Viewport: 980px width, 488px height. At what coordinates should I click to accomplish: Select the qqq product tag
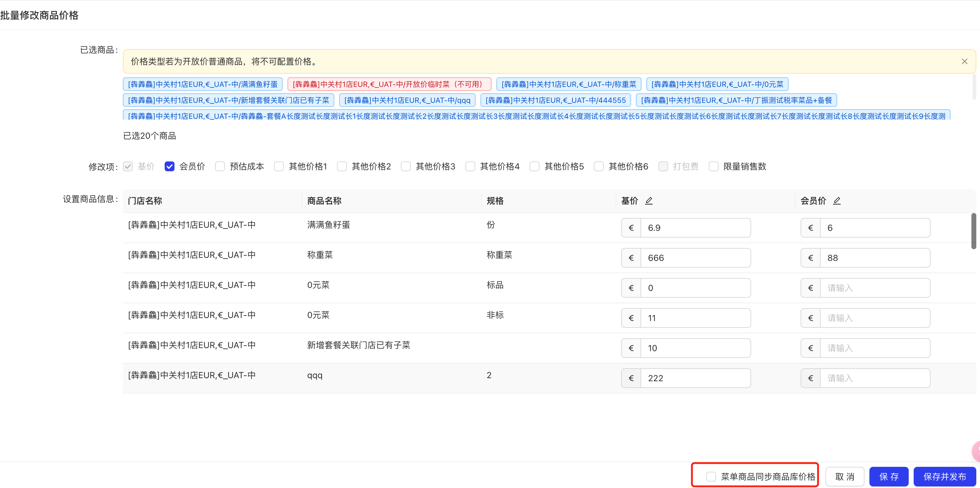pos(407,100)
